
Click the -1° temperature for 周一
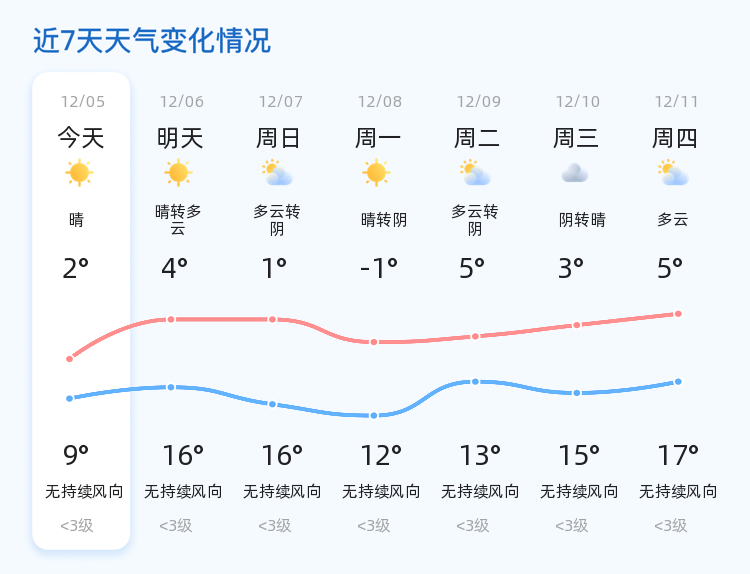tap(379, 268)
